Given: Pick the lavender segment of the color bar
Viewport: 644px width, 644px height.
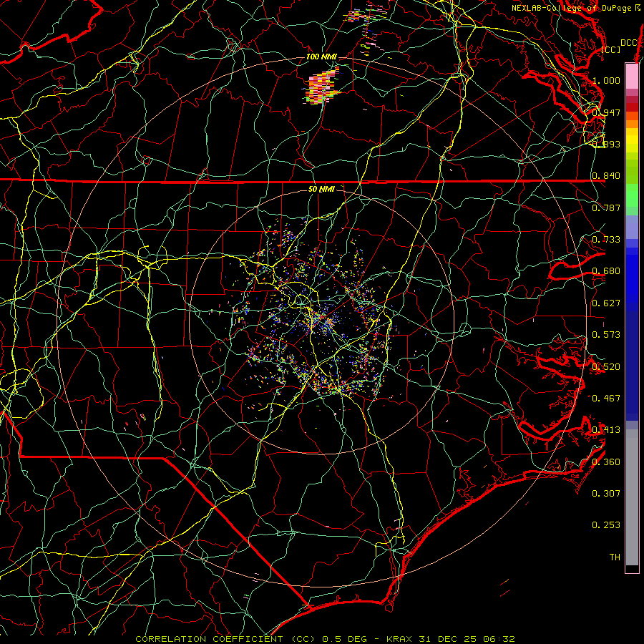Looking at the screenshot, I should (x=632, y=227).
